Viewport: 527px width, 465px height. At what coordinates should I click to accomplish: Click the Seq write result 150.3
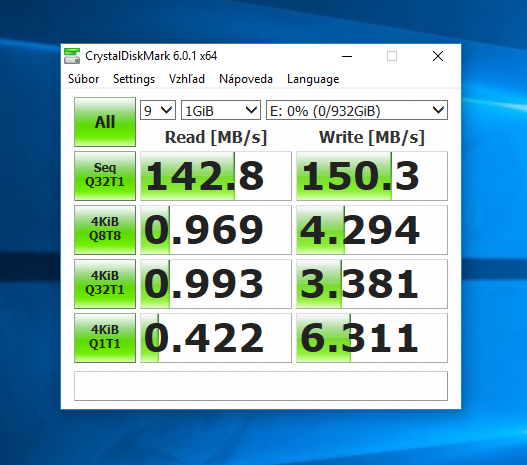coord(372,176)
